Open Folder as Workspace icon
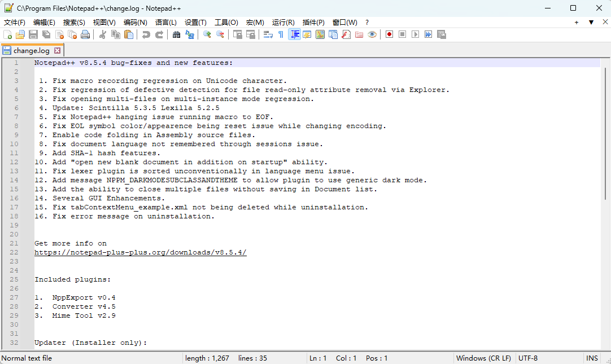Screen dimensions: 611x364 tap(359, 34)
